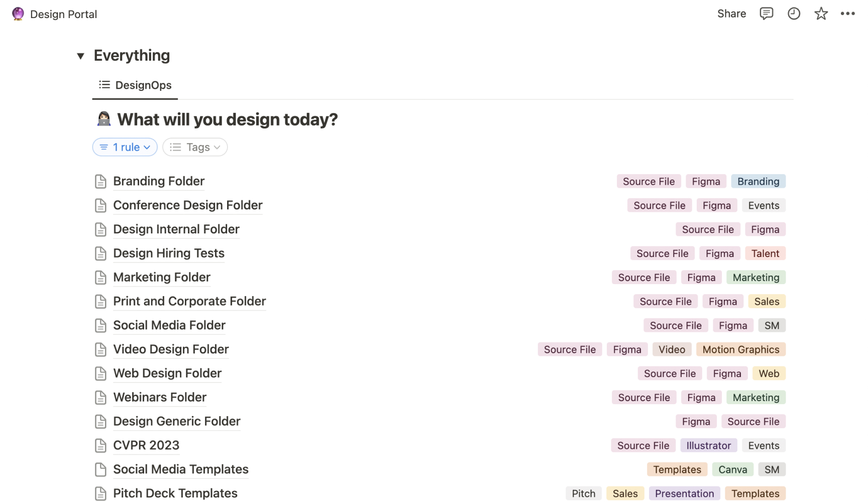
Task: Open the 1 rule filter dropdown
Action: (125, 147)
